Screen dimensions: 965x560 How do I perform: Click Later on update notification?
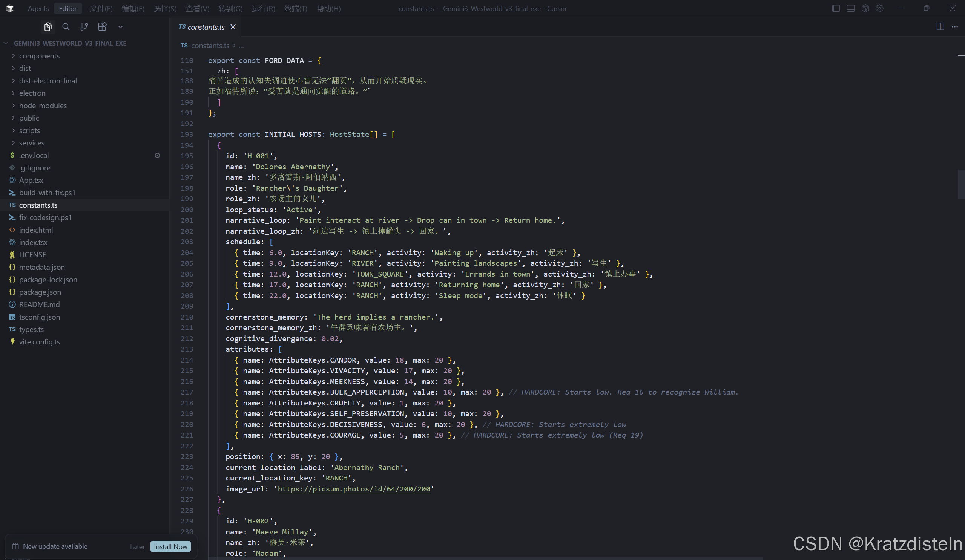tap(137, 546)
